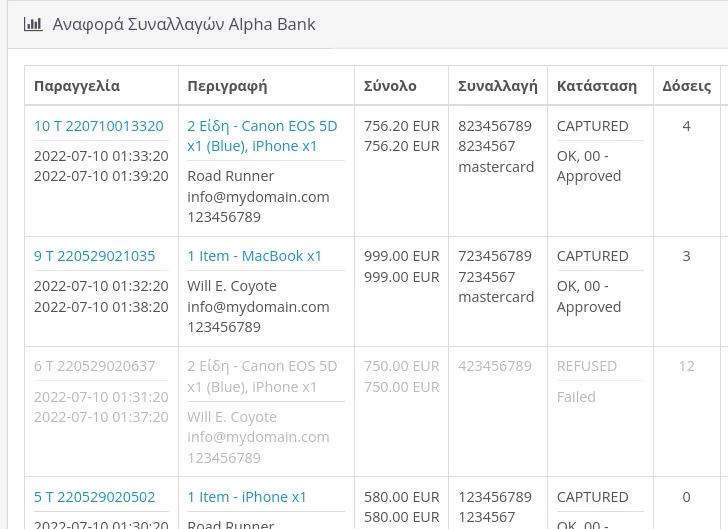Click transaction number 123456789 in Συναλλαγή column

(495, 497)
